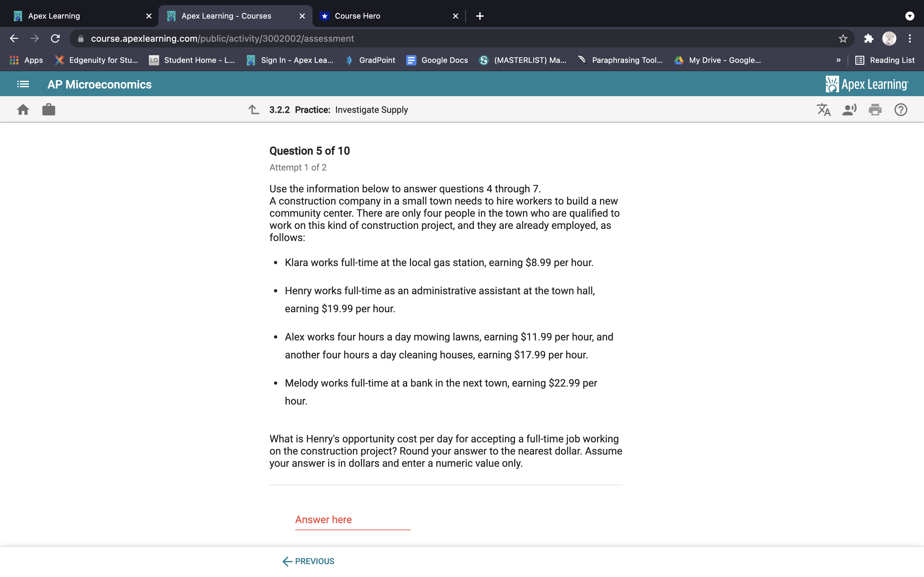This screenshot has width=924, height=577.
Task: Click the browser reload icon
Action: click(56, 38)
